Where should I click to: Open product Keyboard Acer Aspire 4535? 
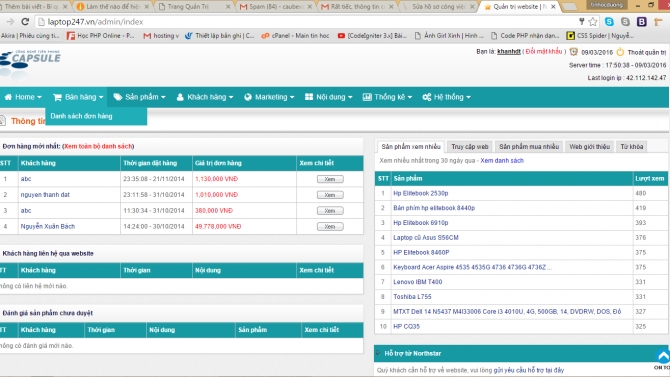point(472,267)
